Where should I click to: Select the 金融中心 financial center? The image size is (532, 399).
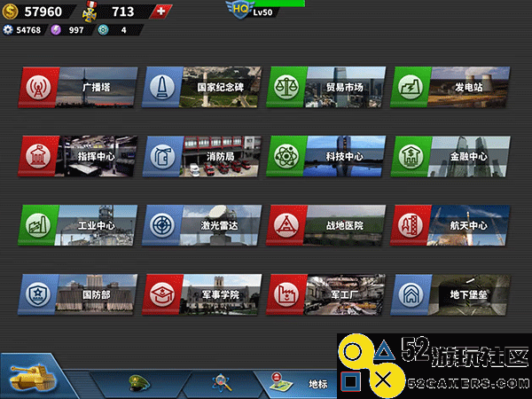pos(450,155)
